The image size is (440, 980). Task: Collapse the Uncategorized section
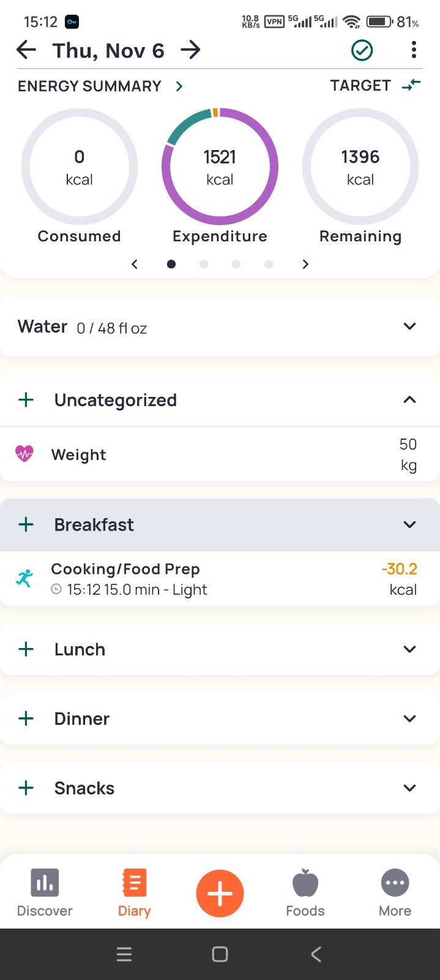[410, 400]
